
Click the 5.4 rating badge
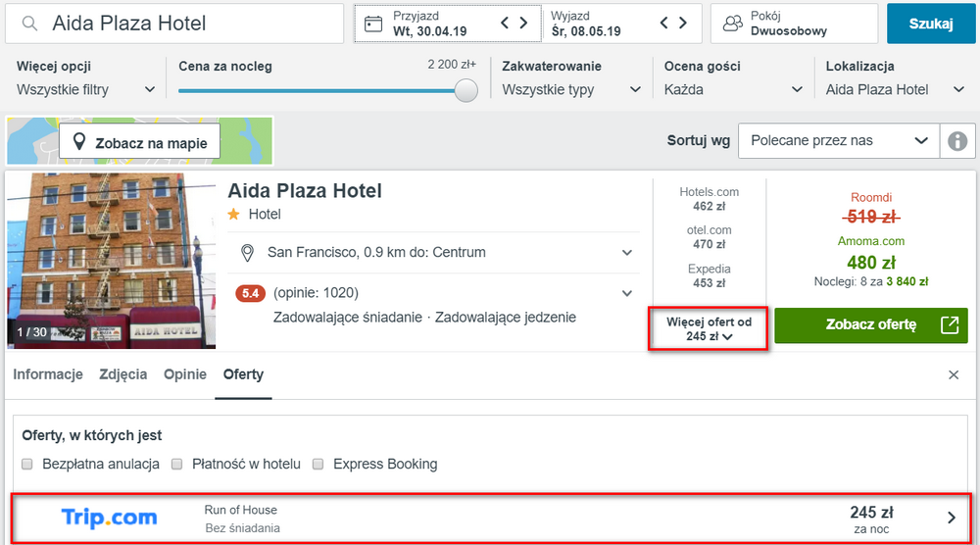250,293
